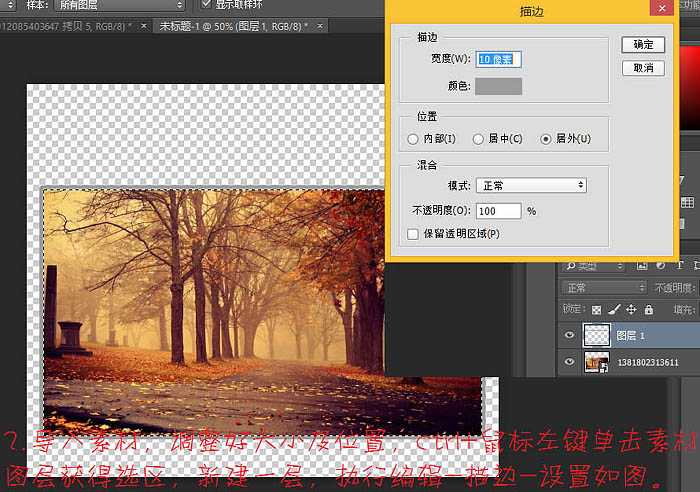Screen dimensions: 700x492
Task: Select the 内部(I) position radio button
Action: point(412,139)
